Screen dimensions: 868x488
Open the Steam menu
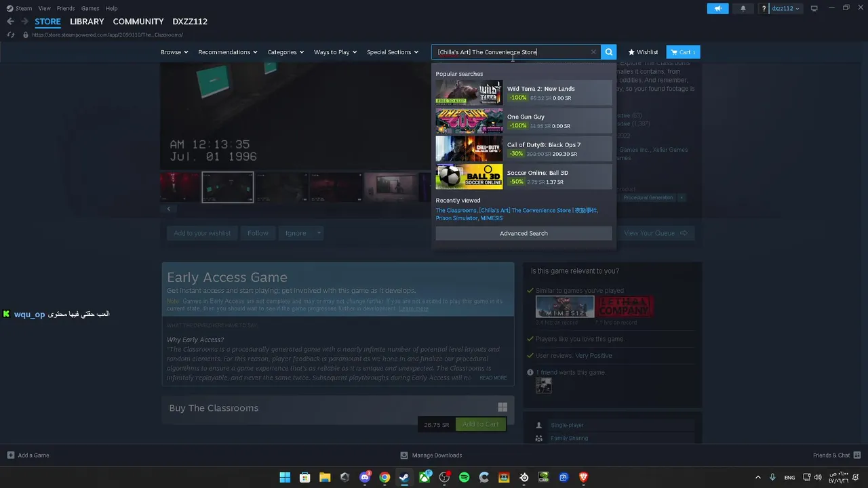click(19, 8)
